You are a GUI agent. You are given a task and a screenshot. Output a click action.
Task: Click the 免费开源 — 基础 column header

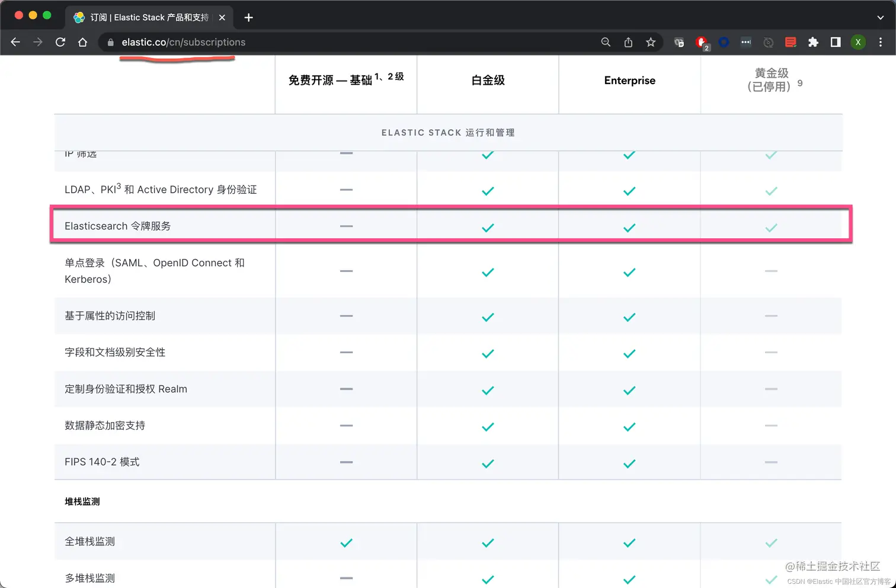tap(346, 79)
